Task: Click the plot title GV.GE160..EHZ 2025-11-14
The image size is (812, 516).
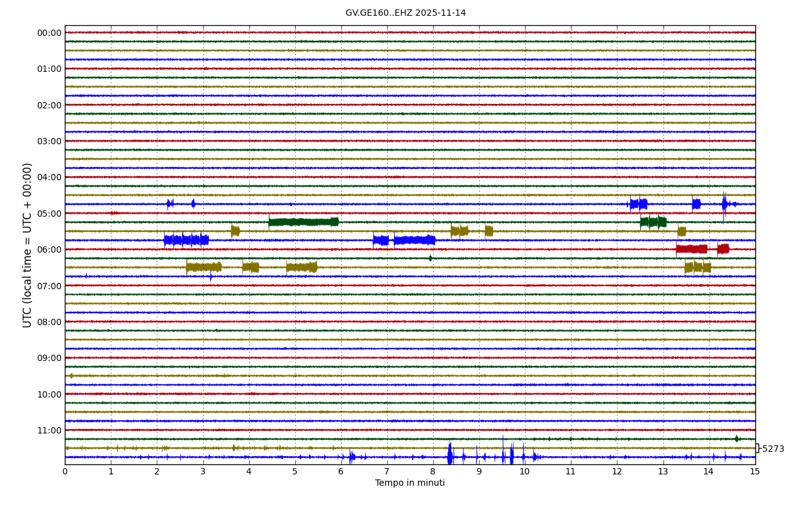Action: (x=405, y=13)
